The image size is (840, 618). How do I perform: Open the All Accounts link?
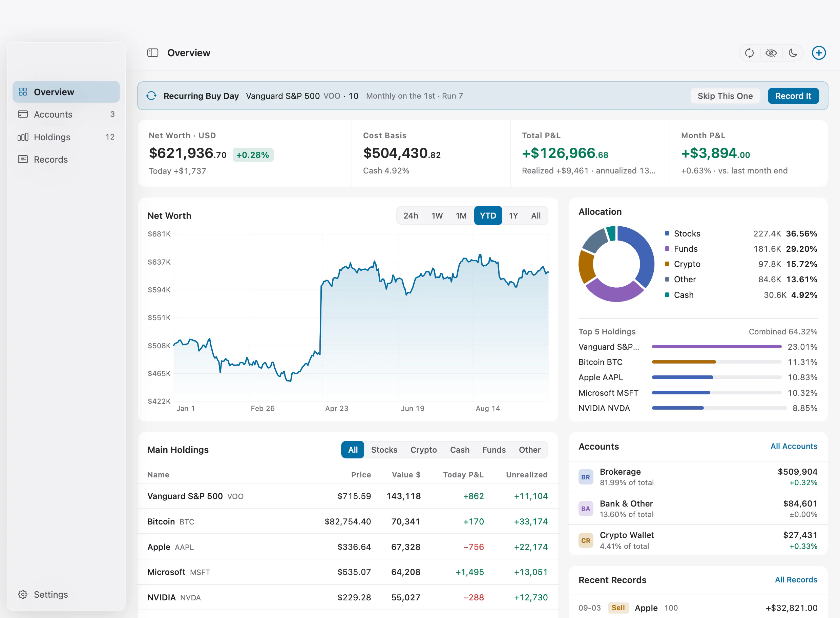tap(794, 446)
